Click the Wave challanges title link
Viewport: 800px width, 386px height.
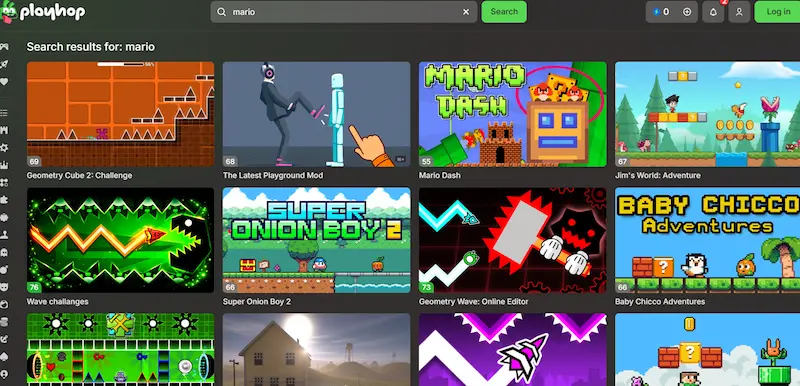[57, 301]
